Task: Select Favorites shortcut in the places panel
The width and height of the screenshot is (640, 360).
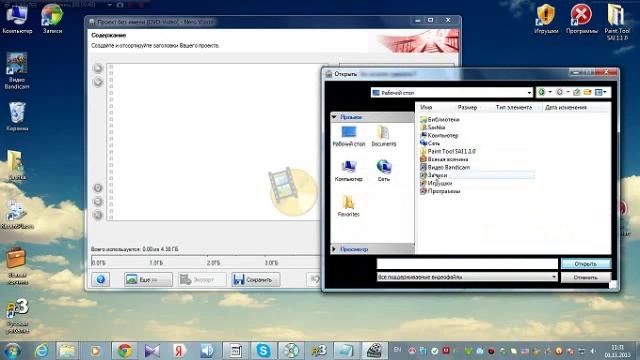Action: point(349,206)
